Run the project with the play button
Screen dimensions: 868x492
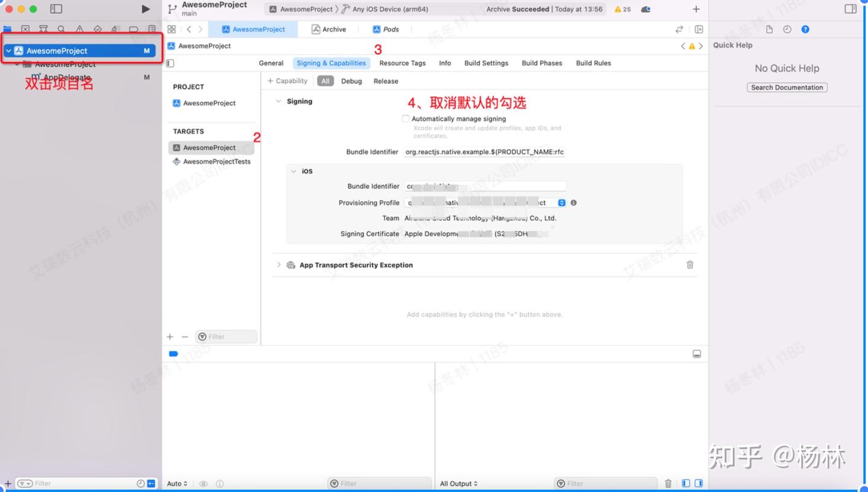(x=145, y=9)
